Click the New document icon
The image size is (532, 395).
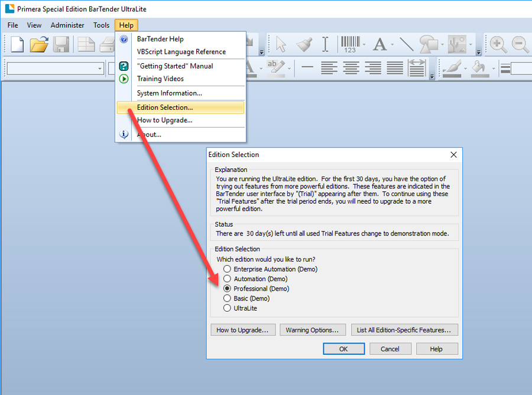point(17,44)
